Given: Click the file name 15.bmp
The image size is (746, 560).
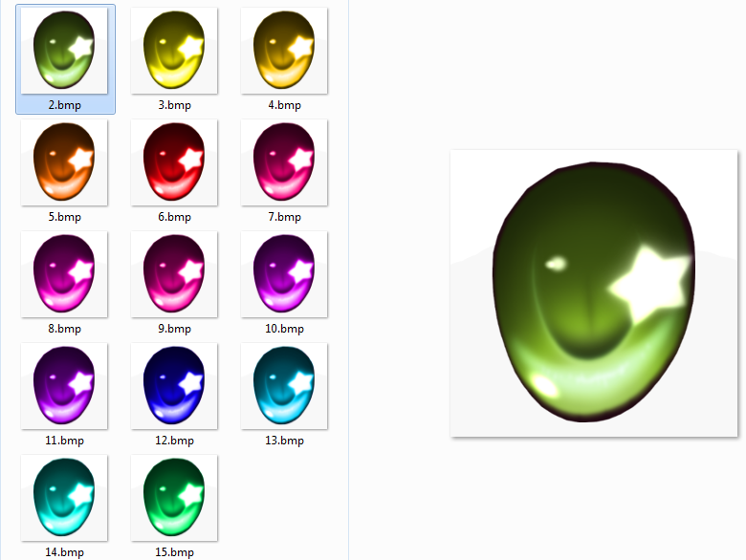Looking at the screenshot, I should (x=175, y=552).
